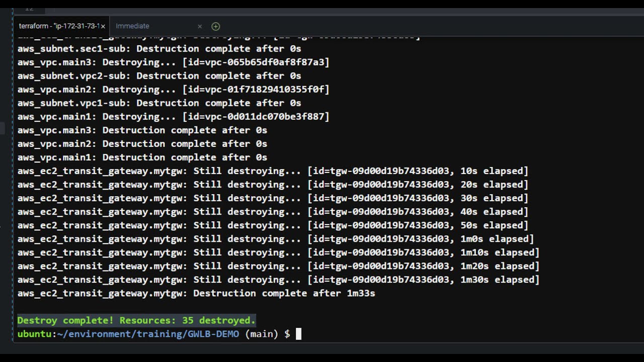Select transit gateway line with '1m20s elapsed'
The width and height of the screenshot is (644, 362).
pyautogui.click(x=279, y=266)
